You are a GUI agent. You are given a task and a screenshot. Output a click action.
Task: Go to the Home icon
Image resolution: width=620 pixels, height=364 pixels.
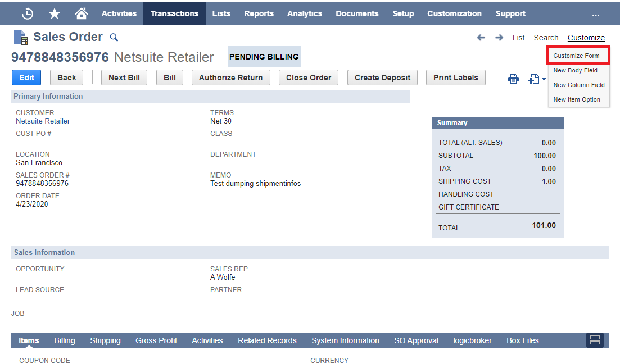[x=82, y=13]
